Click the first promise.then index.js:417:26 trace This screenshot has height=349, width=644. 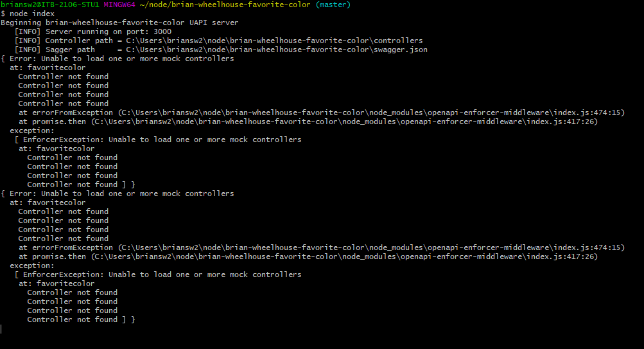pos(308,121)
